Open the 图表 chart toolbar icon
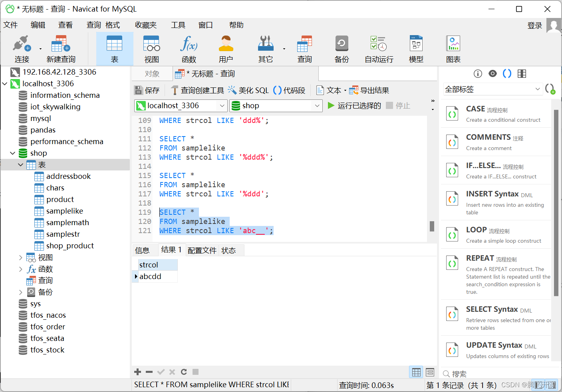Viewport: 562px width, 392px height. pos(453,49)
